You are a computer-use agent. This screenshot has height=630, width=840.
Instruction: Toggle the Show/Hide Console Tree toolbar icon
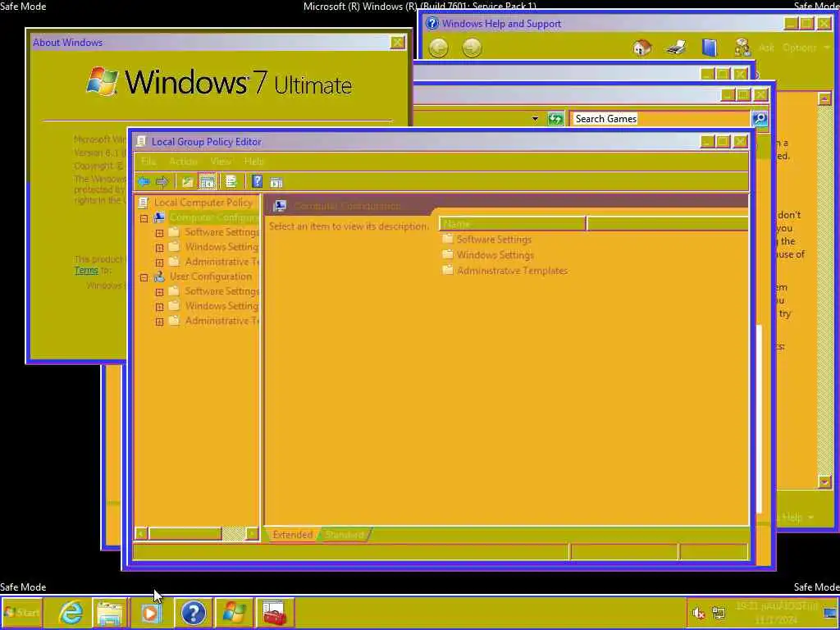[x=207, y=182]
